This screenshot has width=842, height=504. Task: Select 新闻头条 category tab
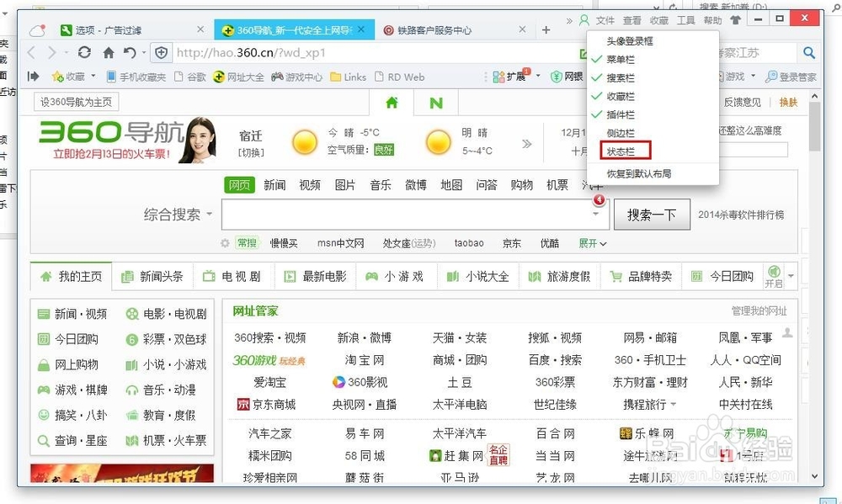click(x=152, y=277)
